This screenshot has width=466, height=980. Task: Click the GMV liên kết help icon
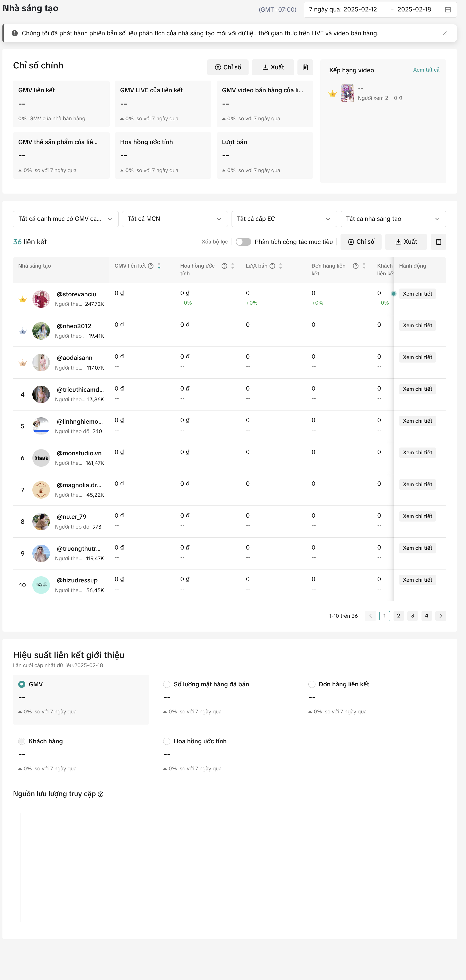point(151,266)
